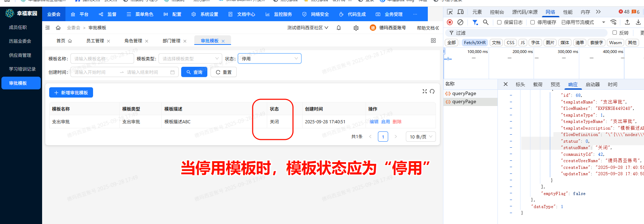The height and width of the screenshot is (224, 644).
Task: Open the header settings gear icon
Action: point(356,28)
